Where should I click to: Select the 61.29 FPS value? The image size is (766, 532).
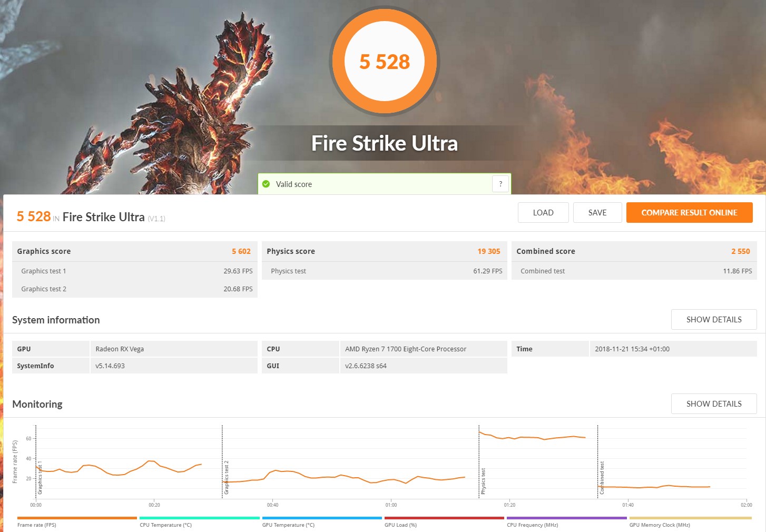[x=488, y=271]
